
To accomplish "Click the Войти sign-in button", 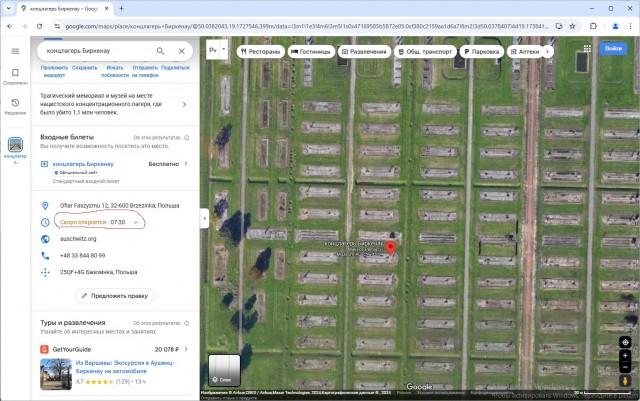I will pos(613,49).
